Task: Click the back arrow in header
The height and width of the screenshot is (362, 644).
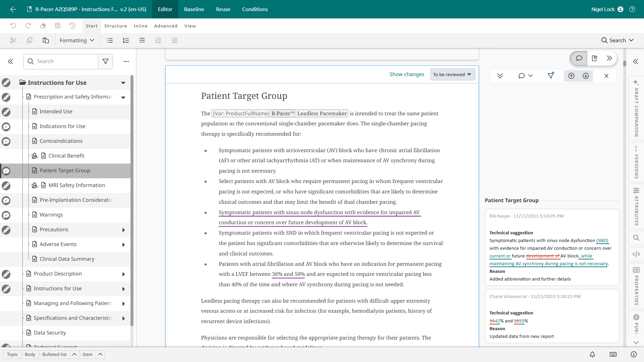Action: [x=13, y=9]
